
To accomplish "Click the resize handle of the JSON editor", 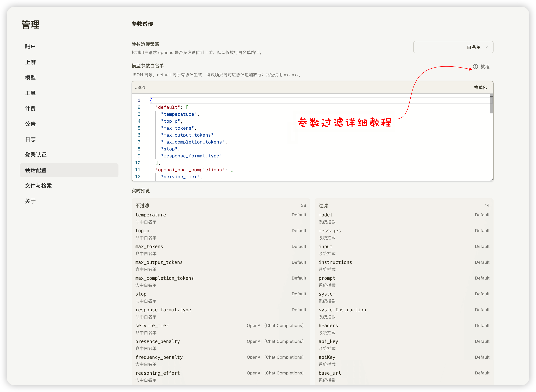I will [491, 179].
